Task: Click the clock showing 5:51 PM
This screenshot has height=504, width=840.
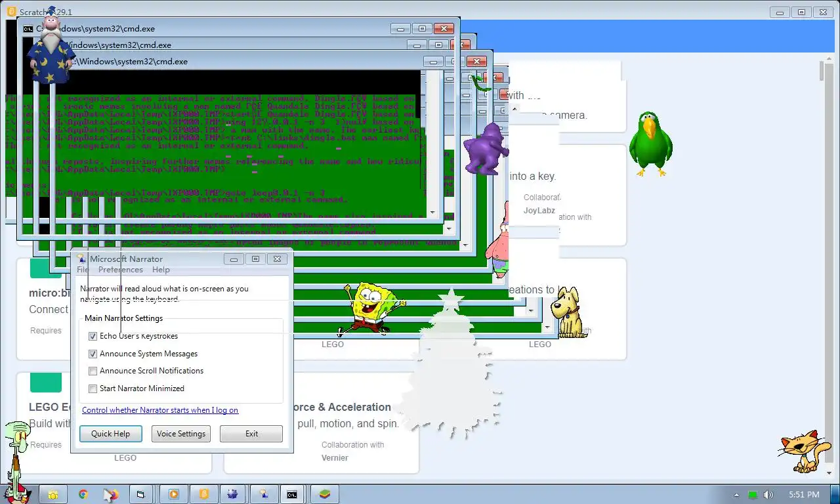Action: tap(804, 495)
